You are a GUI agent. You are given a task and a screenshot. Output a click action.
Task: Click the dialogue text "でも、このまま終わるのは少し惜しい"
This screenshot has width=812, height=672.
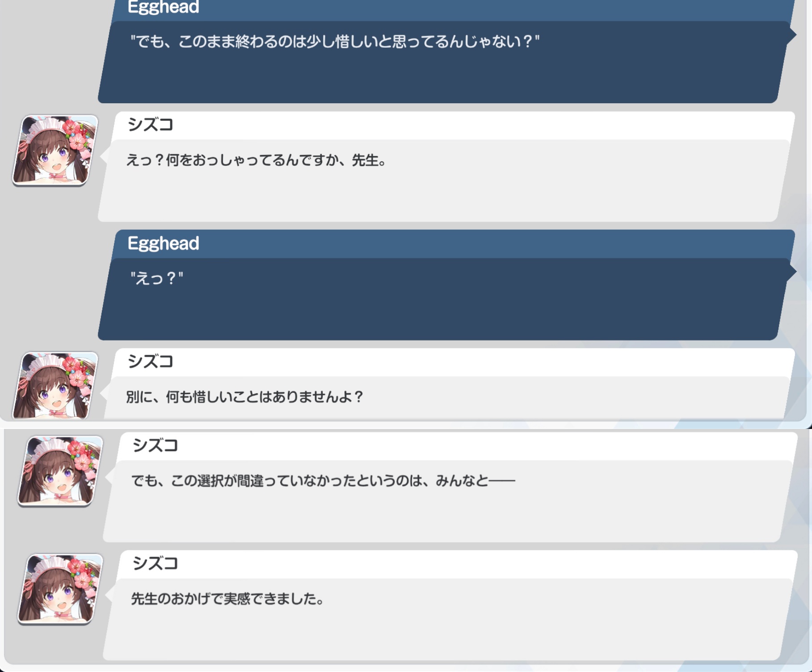point(335,42)
